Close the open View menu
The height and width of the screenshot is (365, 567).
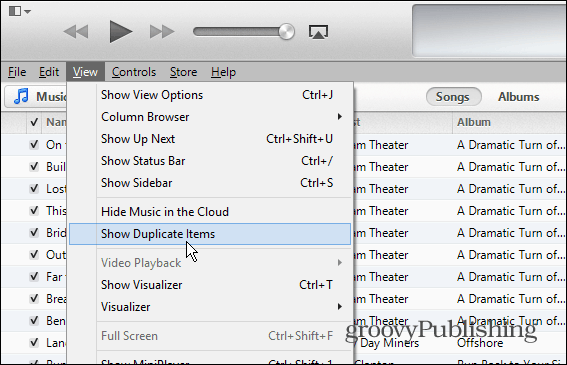(85, 72)
